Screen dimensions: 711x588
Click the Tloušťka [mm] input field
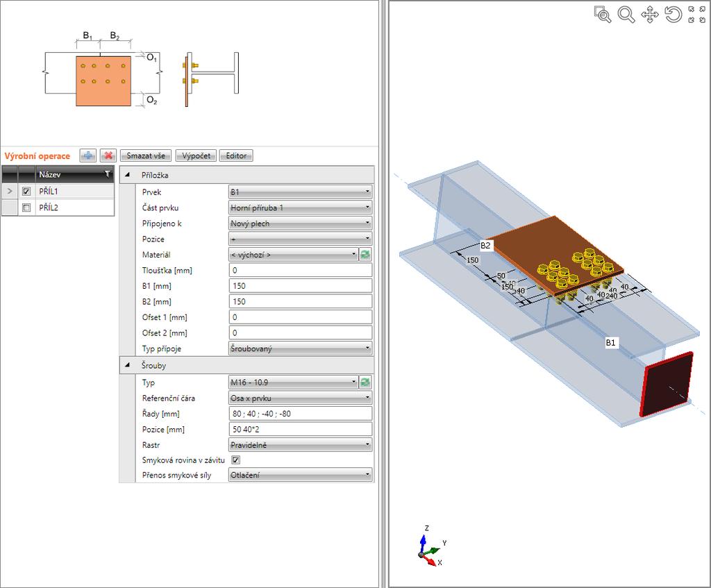[300, 270]
